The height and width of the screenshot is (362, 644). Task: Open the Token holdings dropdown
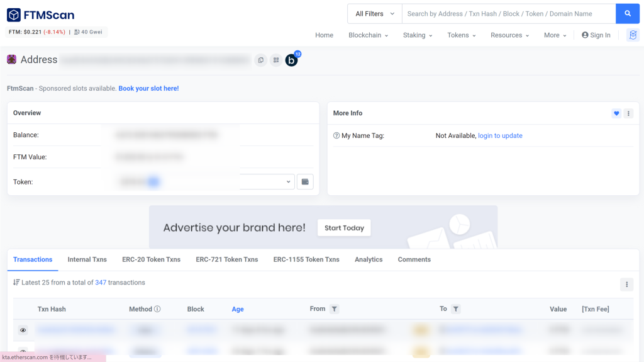click(204, 182)
